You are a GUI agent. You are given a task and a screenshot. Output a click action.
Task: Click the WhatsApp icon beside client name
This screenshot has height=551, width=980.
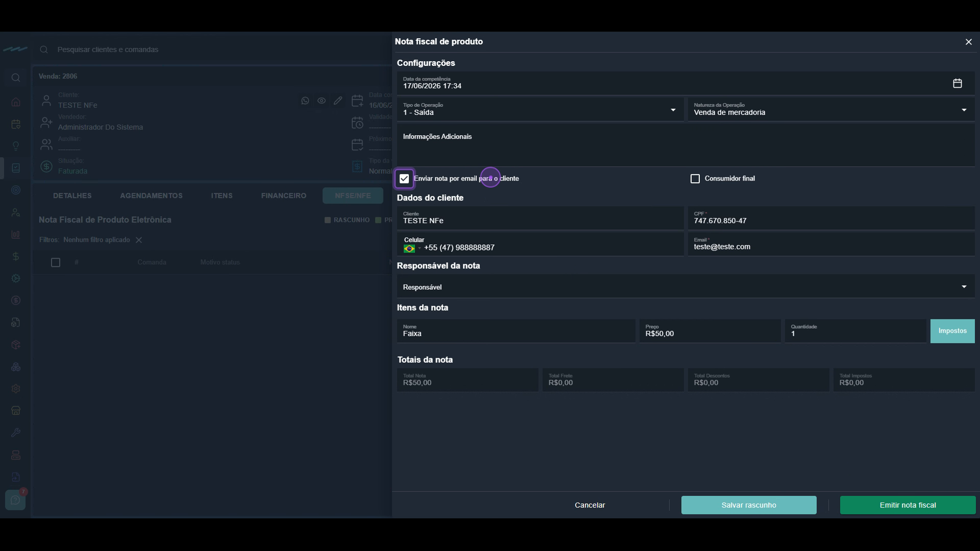tap(305, 101)
